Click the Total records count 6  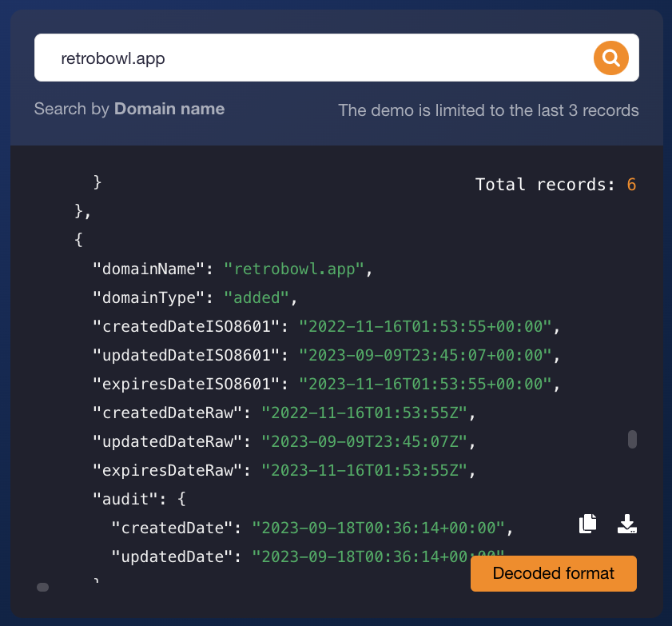631,185
